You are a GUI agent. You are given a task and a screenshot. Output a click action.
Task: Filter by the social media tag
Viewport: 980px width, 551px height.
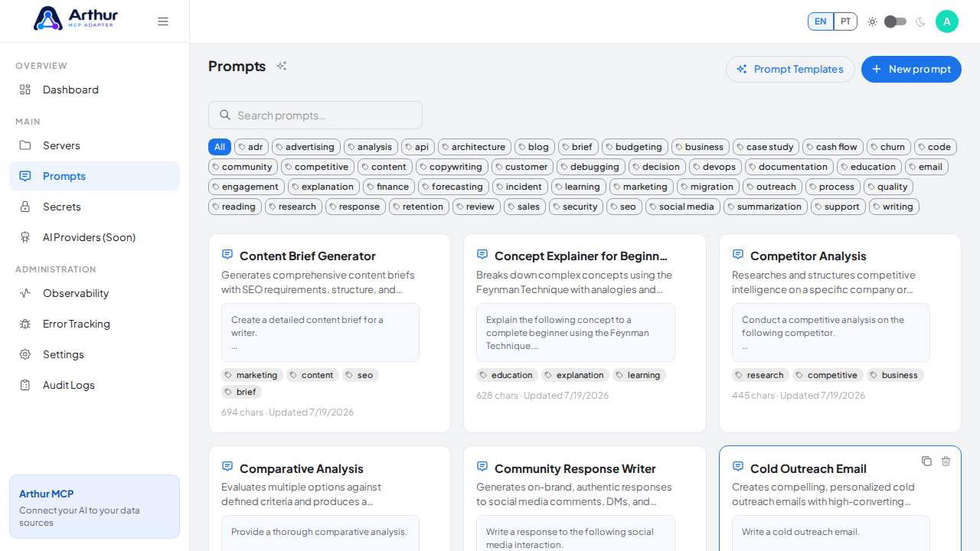pyautogui.click(x=683, y=207)
